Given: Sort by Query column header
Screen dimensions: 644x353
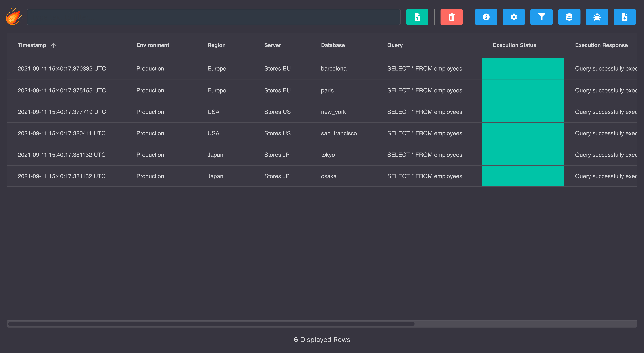Looking at the screenshot, I should (x=395, y=45).
